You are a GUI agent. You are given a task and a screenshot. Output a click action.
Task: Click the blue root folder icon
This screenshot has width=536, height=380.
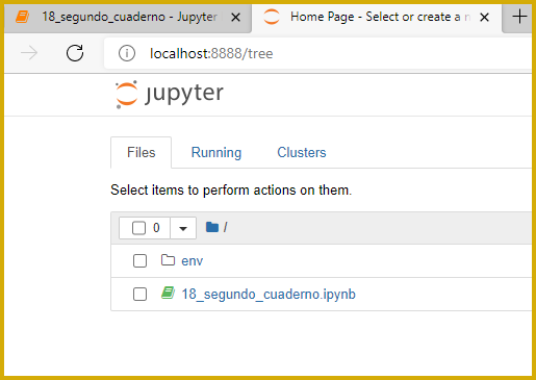(x=212, y=227)
